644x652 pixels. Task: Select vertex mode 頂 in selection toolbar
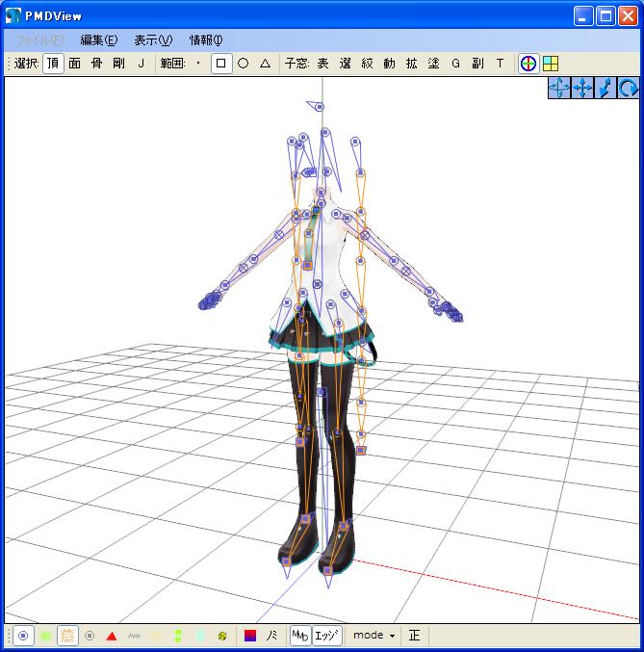coord(53,64)
